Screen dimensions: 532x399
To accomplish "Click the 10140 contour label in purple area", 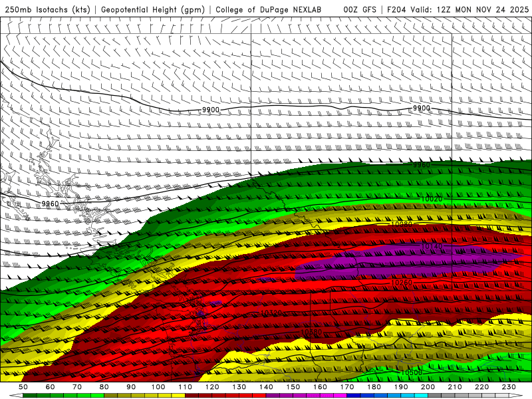I will tap(432, 246).
